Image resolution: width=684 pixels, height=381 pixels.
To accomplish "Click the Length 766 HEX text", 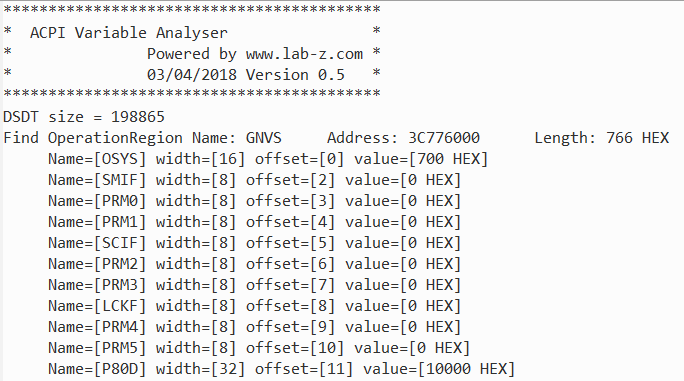I will click(x=602, y=138).
